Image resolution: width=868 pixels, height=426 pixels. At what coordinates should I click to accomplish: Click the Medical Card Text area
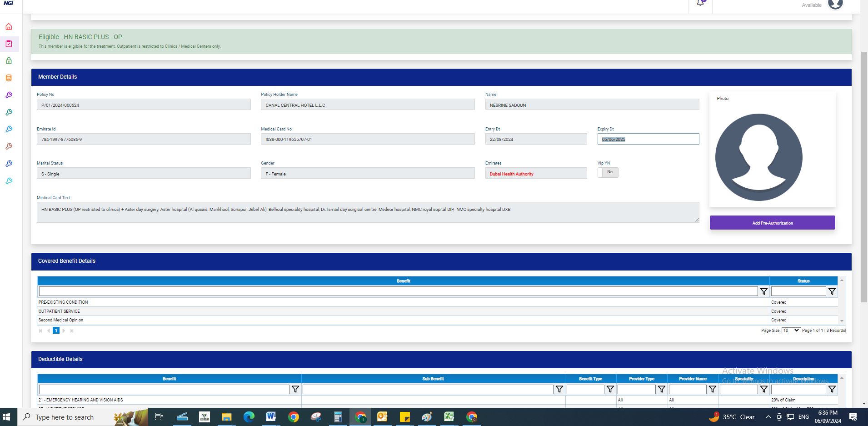(367, 212)
